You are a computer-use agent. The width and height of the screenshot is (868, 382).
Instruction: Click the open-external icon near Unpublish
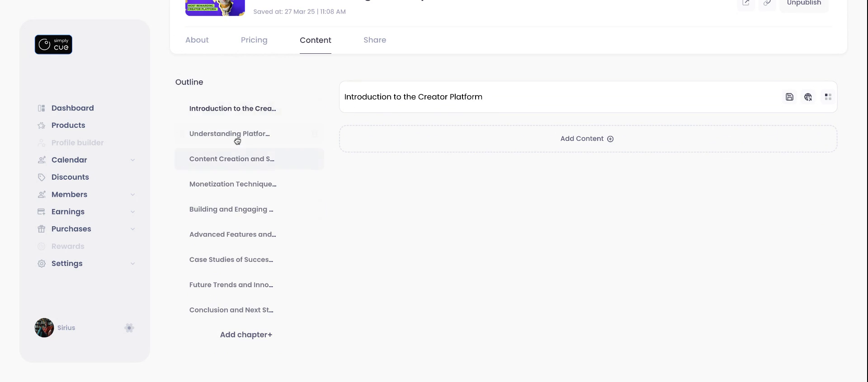(x=746, y=3)
